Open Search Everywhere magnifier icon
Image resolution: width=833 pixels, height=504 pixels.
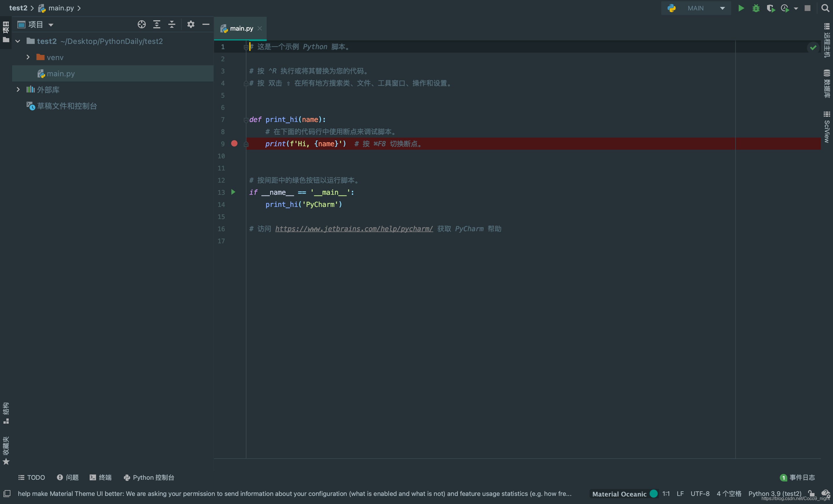[x=825, y=8]
